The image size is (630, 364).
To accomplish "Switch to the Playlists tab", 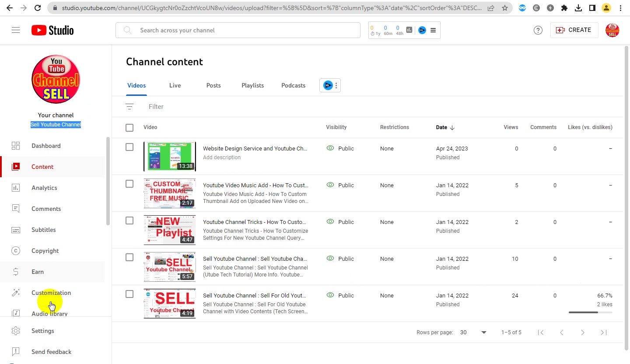I will click(x=252, y=85).
